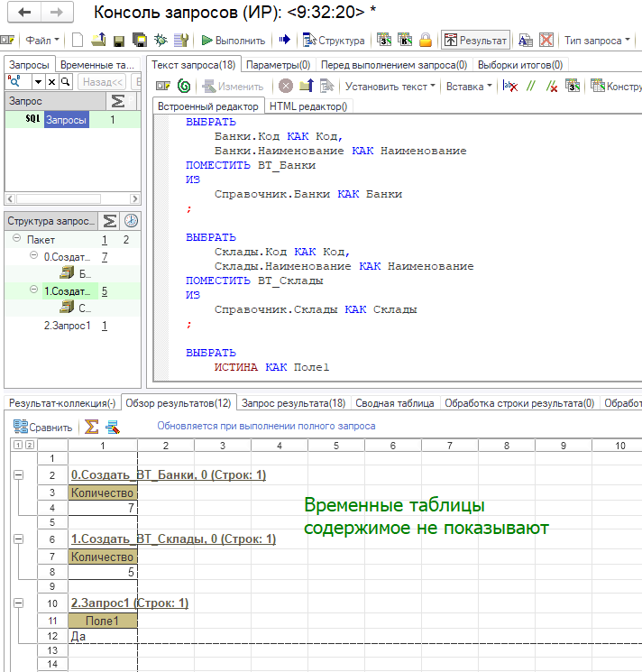Collapse the 0.Создать_ВТ_Банки result group
642x672 pixels.
click(19, 475)
